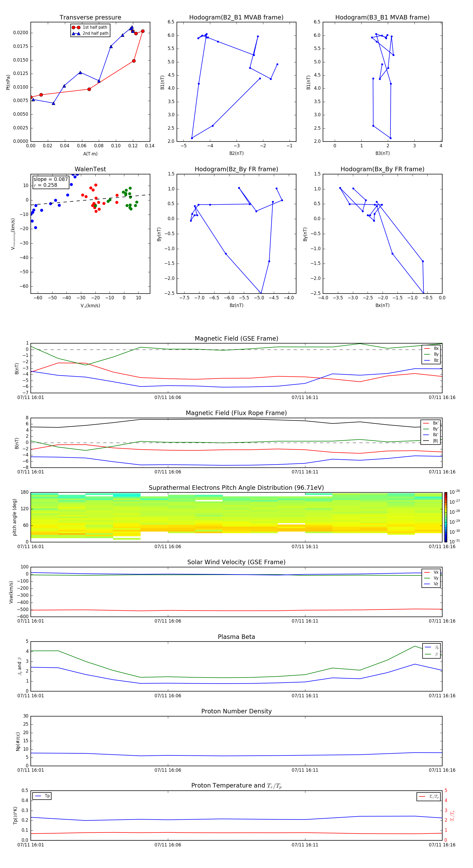Click the 'Bx(nT)' axis label under hodogram
Viewport: 473px width, 868px height.
[x=382, y=305]
